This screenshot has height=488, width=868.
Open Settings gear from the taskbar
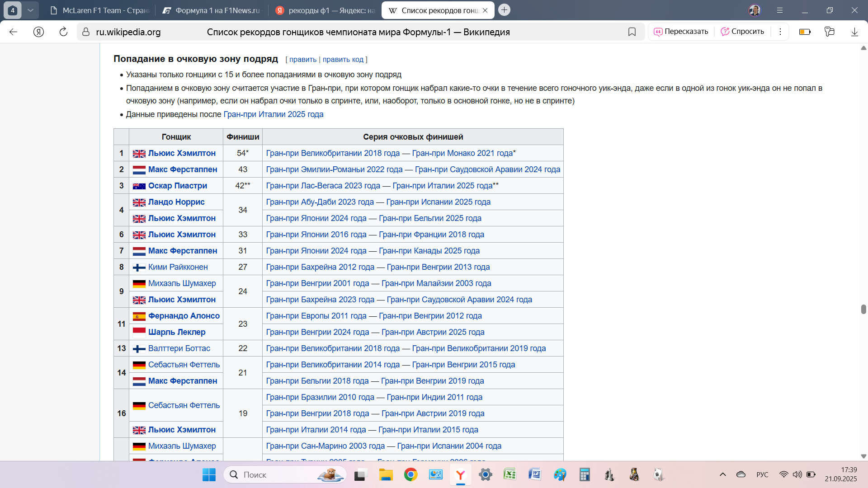(x=485, y=474)
